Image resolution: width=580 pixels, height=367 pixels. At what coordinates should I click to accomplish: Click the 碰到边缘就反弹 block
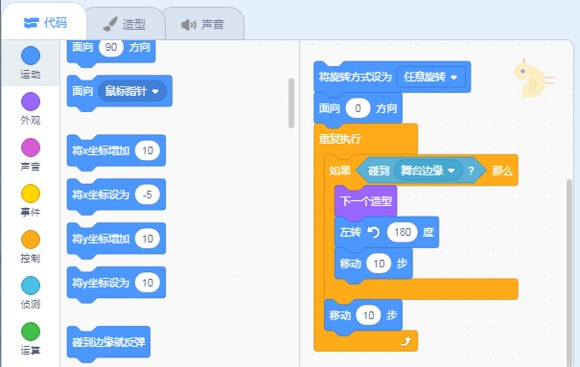click(x=108, y=342)
